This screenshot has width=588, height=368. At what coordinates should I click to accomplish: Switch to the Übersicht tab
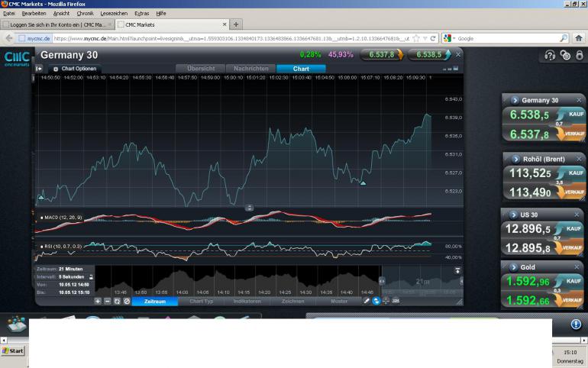(201, 69)
